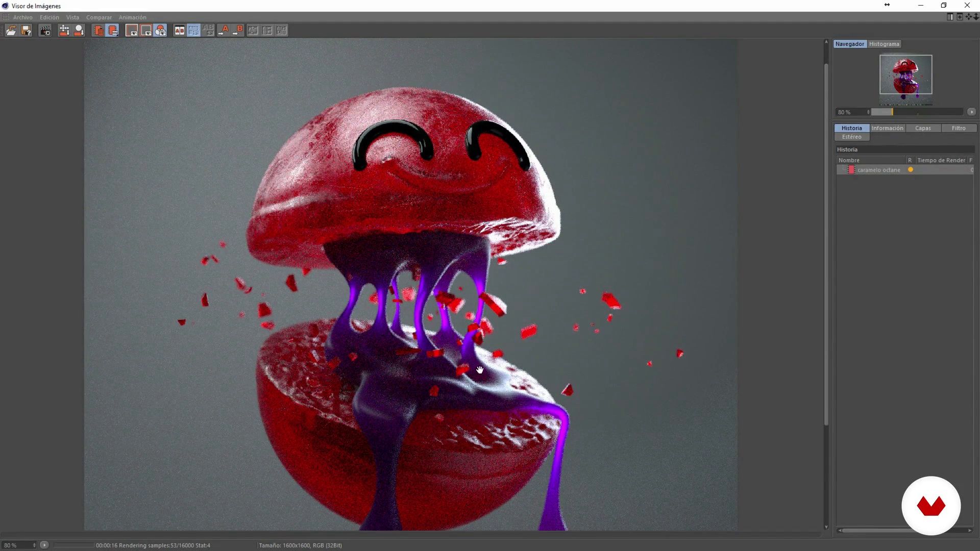Click the orange render status dot
Viewport: 980px width, 551px height.
tap(910, 170)
